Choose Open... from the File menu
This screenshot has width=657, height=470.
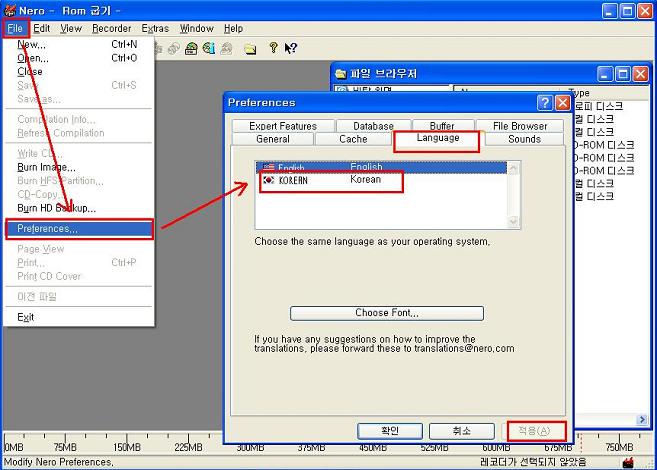79,58
